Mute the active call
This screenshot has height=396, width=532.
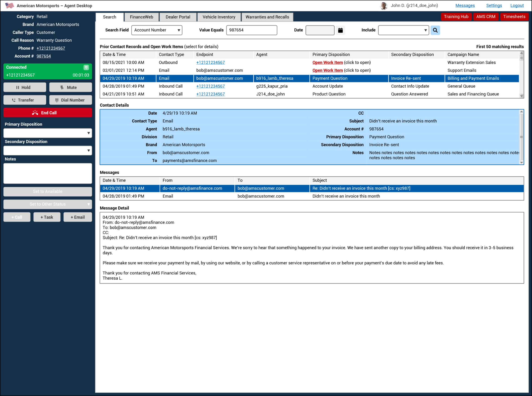[x=70, y=87]
